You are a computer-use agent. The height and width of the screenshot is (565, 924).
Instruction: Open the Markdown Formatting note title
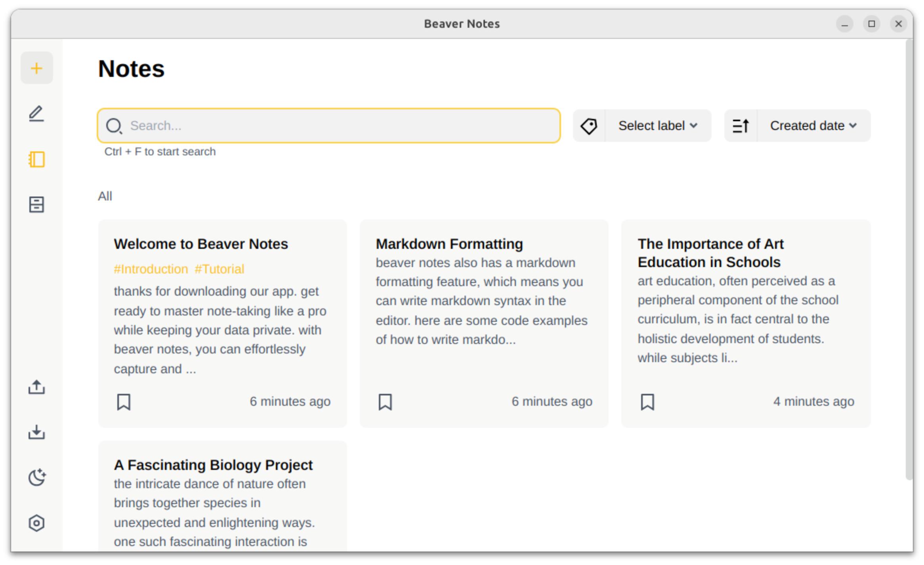tap(449, 244)
